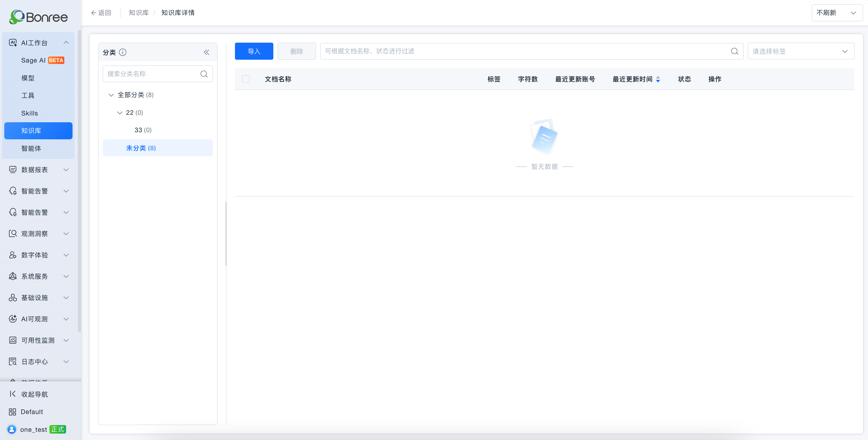
Task: Click the AI工作台 sidebar icon
Action: [13, 43]
